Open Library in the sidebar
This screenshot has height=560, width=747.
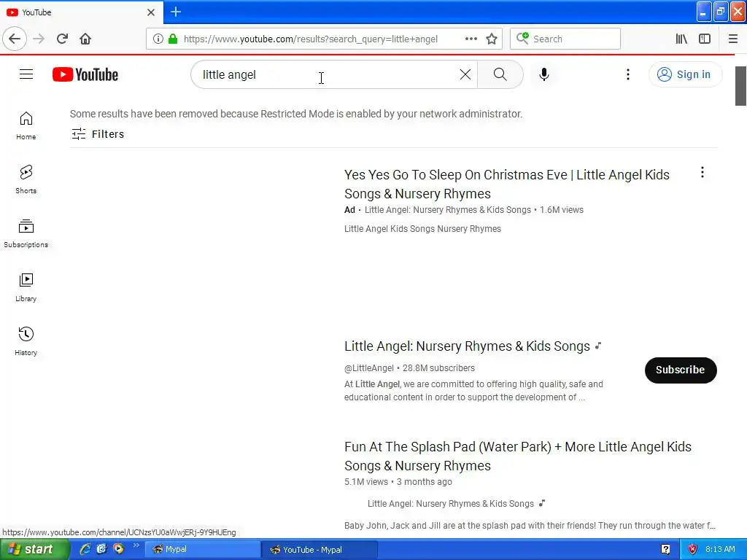(x=26, y=287)
